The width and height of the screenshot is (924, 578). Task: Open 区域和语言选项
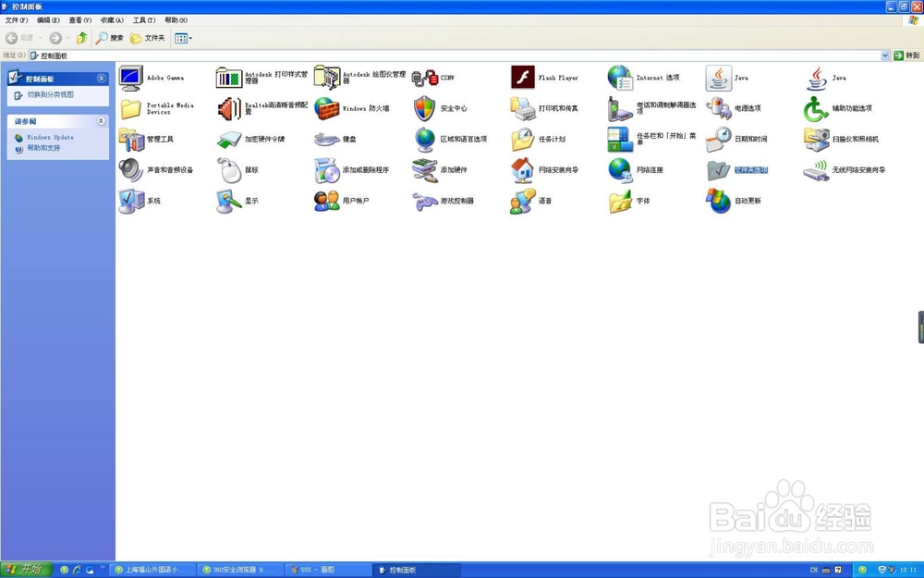coord(450,140)
